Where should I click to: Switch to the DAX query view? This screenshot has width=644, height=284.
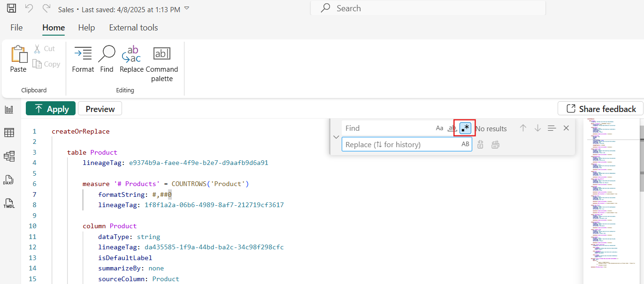tap(9, 180)
